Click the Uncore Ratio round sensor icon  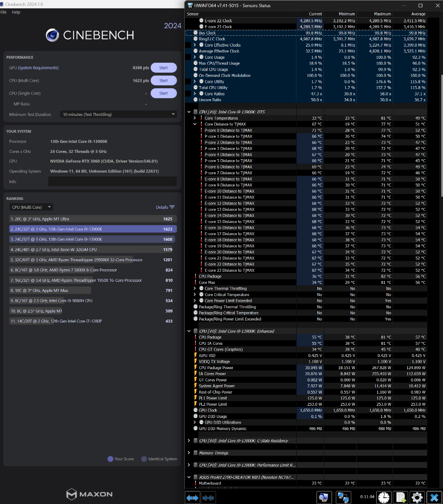click(x=195, y=100)
